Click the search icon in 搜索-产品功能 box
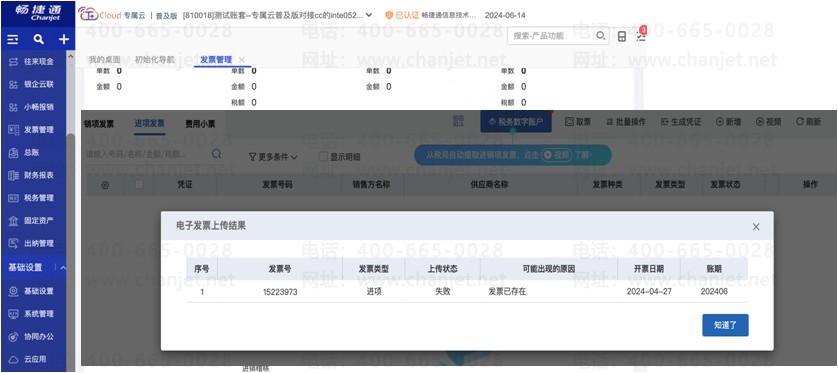The height and width of the screenshot is (373, 838). tap(601, 36)
